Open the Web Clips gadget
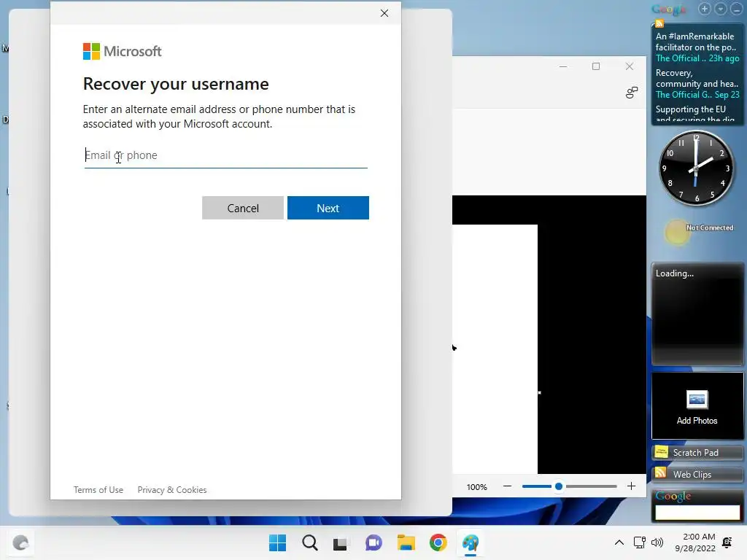This screenshot has height=560, width=747. [x=697, y=474]
